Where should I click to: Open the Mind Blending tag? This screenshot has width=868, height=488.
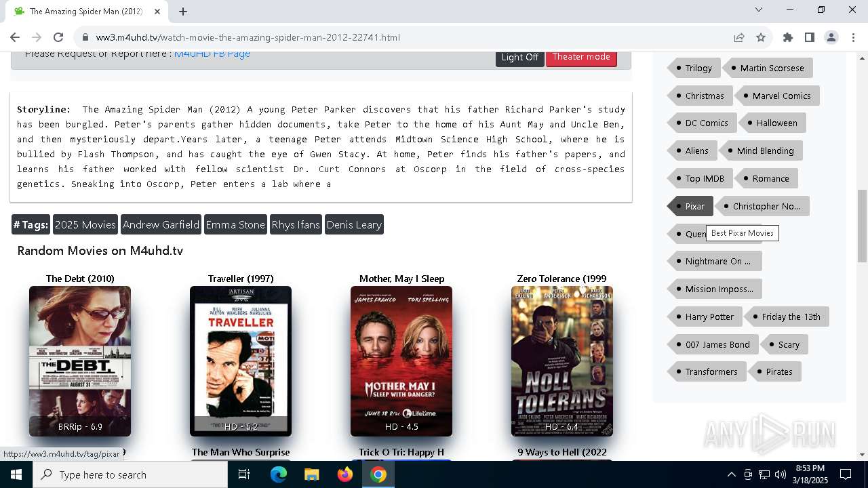761,150
